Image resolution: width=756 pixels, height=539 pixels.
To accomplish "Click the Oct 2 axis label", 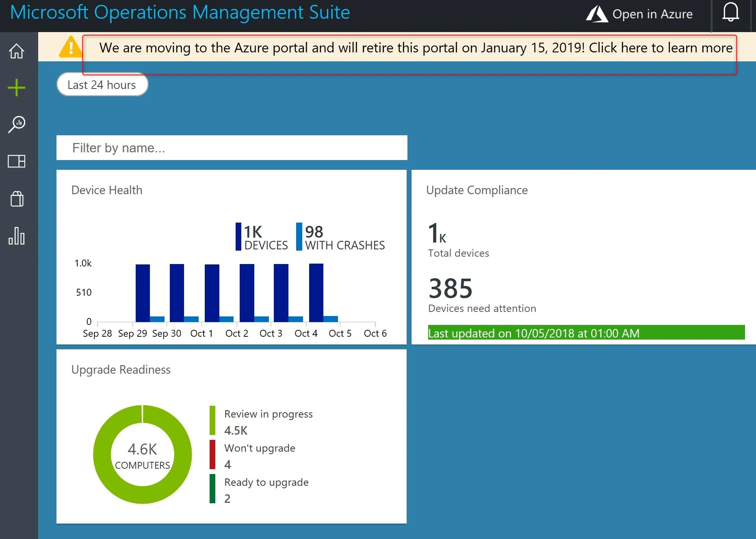I will pyautogui.click(x=237, y=333).
